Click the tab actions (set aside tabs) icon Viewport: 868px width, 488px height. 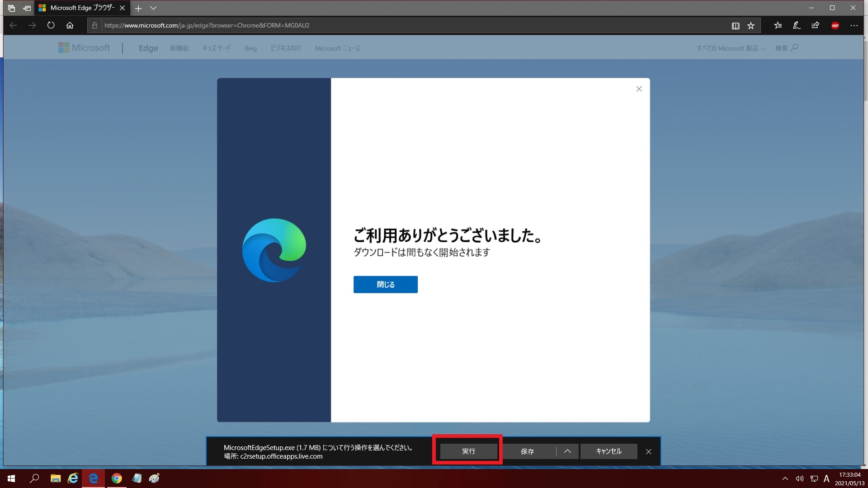coord(11,8)
